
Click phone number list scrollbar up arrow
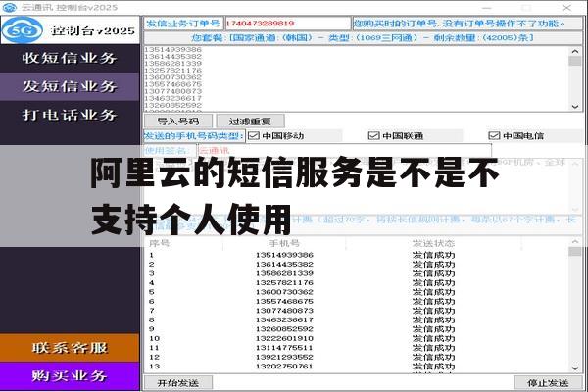coord(575,51)
